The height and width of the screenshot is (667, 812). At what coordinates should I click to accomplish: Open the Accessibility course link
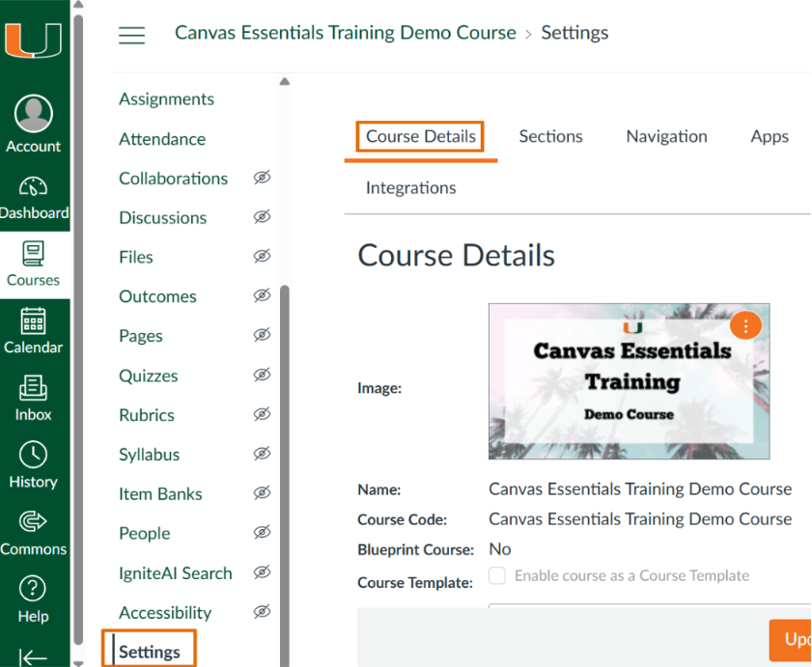click(165, 613)
